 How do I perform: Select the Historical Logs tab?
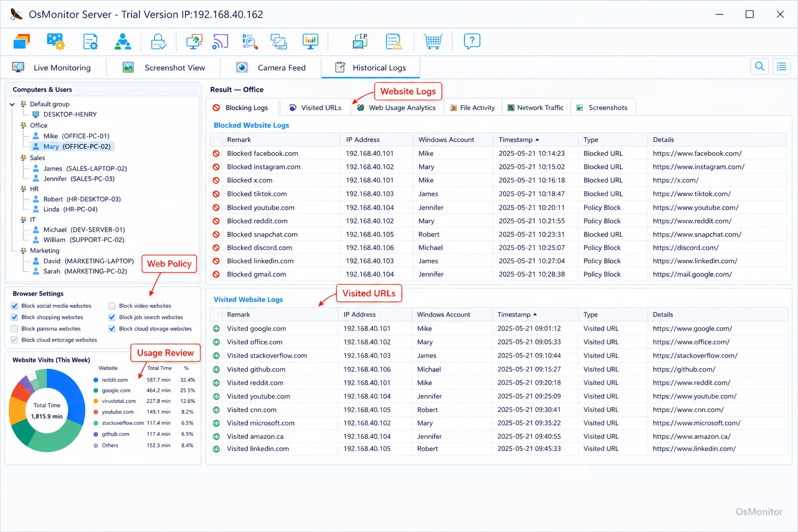(370, 68)
